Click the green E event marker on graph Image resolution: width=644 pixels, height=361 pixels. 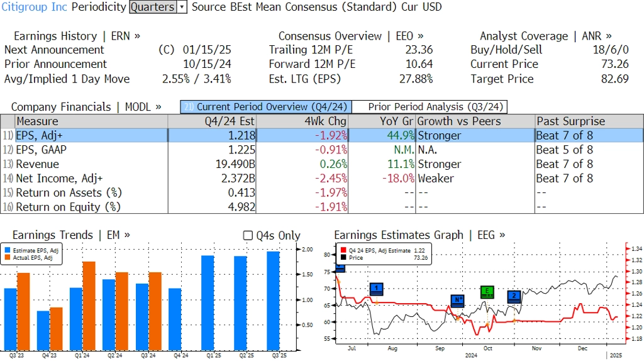point(487,291)
